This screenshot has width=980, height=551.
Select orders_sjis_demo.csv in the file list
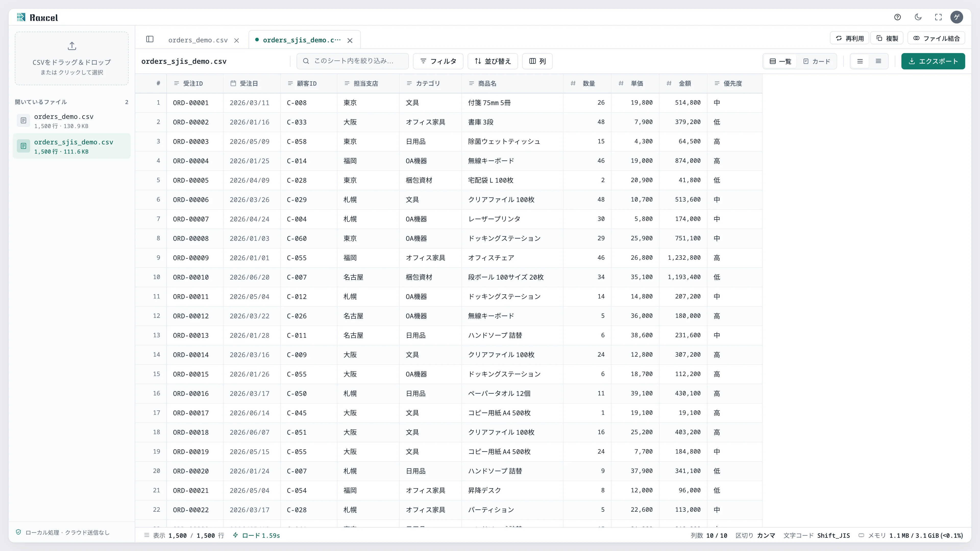tap(71, 146)
